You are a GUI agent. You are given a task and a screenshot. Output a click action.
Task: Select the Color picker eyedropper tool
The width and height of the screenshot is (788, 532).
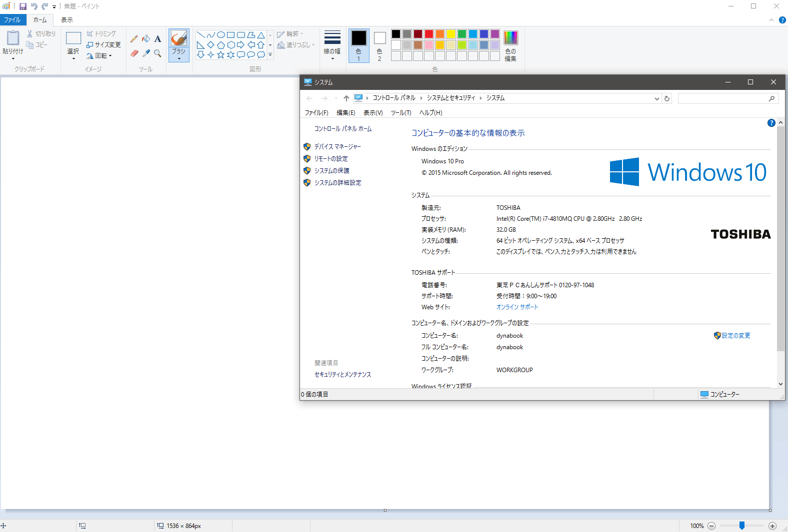146,53
